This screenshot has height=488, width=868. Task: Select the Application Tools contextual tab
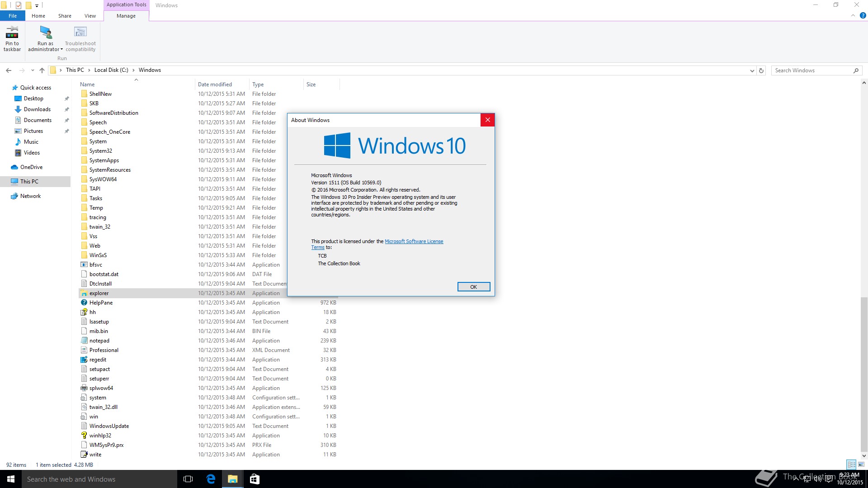[x=127, y=5]
